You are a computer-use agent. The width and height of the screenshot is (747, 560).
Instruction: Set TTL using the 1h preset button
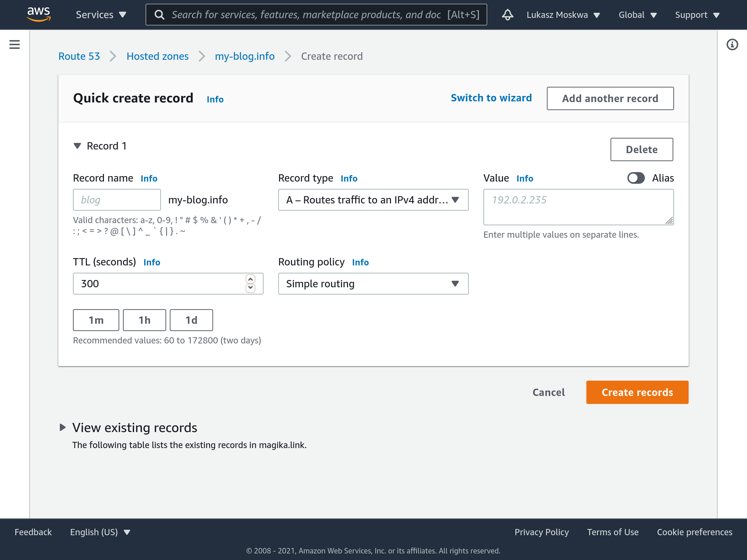click(x=144, y=320)
